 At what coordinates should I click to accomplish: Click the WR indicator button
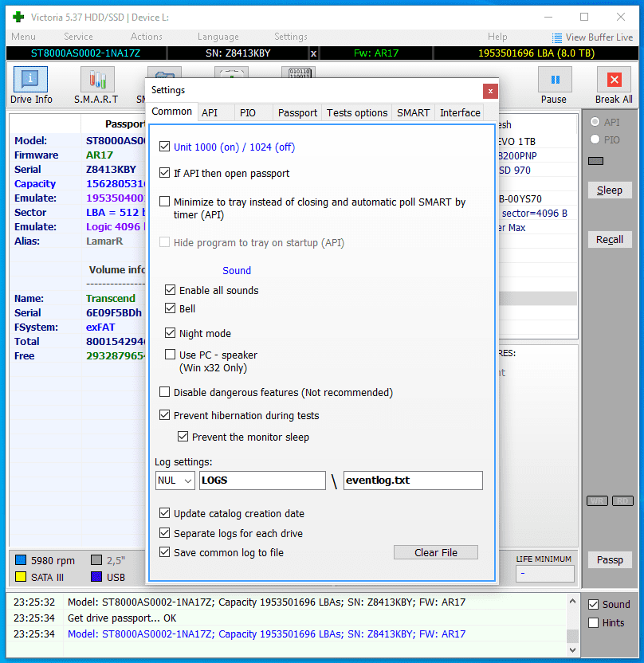tap(597, 500)
